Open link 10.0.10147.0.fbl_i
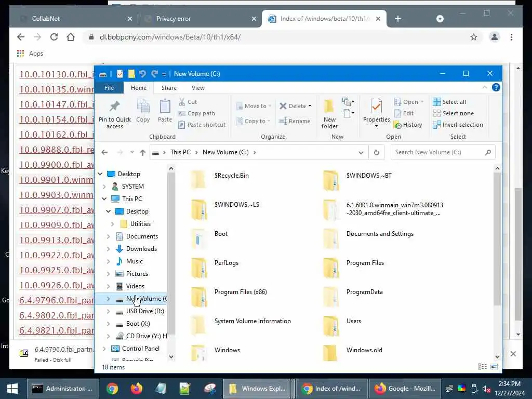 56,104
